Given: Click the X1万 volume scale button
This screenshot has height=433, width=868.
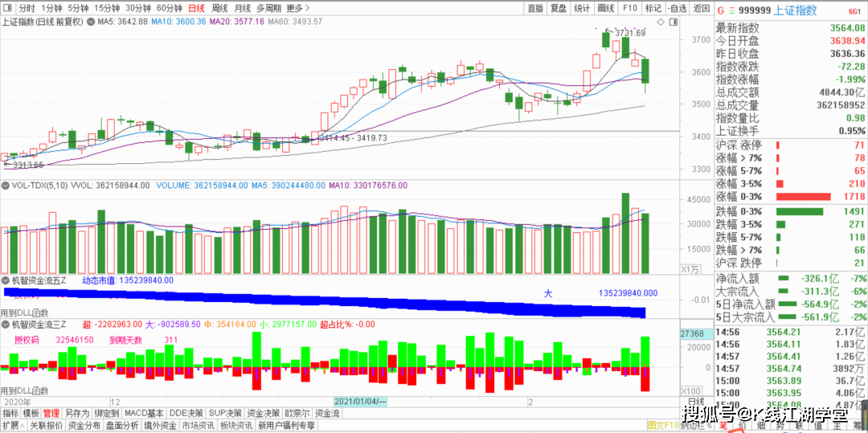Looking at the screenshot, I should tap(690, 269).
